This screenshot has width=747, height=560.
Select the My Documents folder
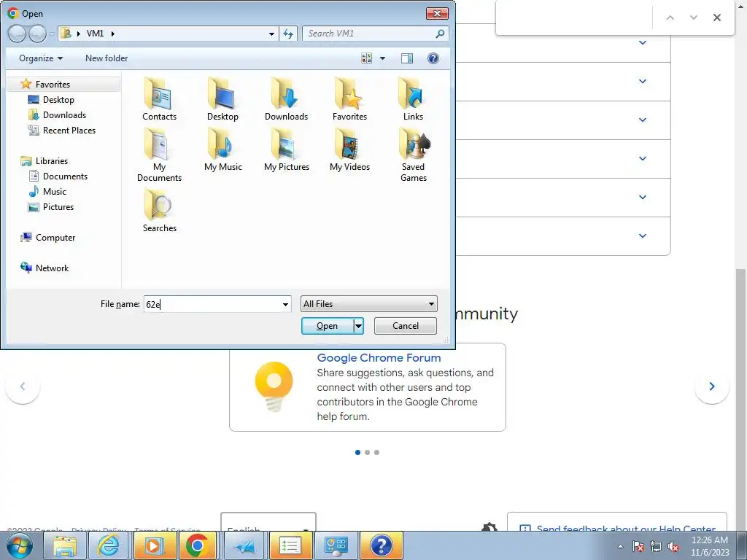tap(159, 155)
